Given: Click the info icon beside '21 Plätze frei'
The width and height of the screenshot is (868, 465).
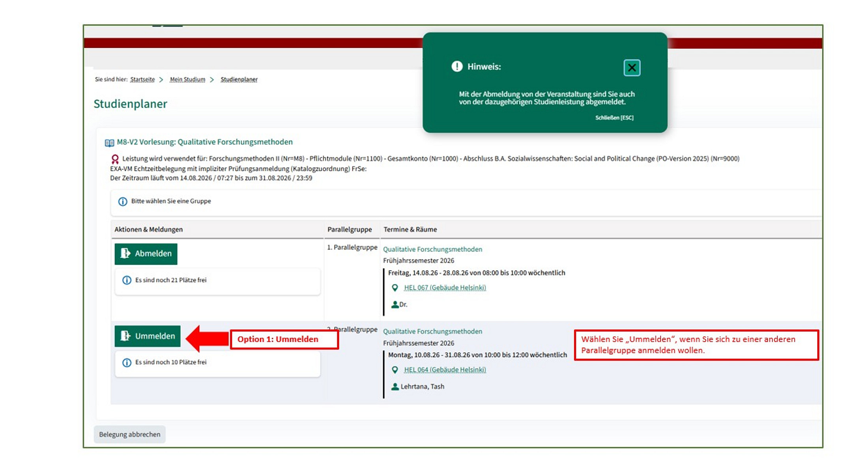Looking at the screenshot, I should [127, 280].
